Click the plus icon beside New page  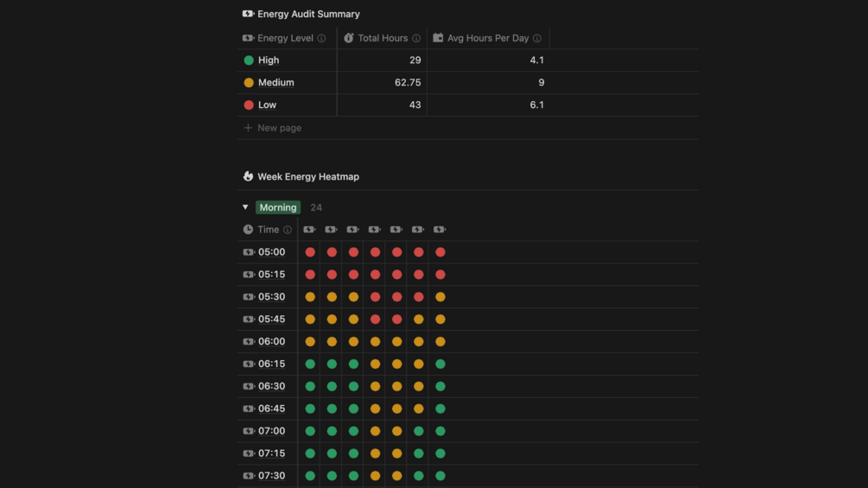tap(248, 128)
